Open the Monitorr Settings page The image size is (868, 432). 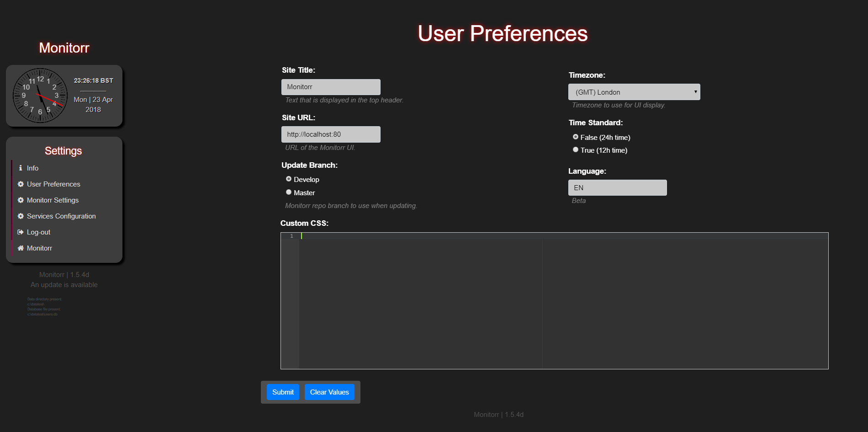tap(53, 200)
